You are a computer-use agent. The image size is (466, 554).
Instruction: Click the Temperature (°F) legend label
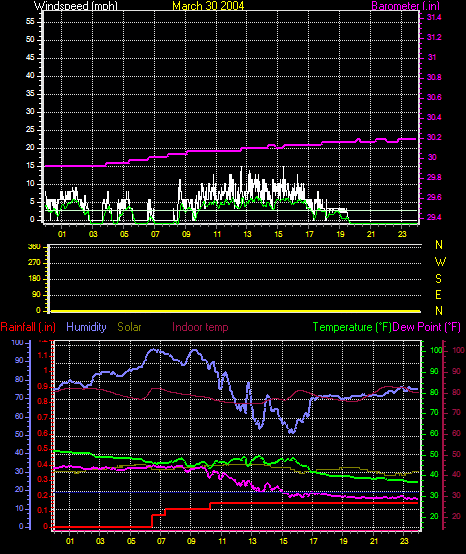point(352,327)
